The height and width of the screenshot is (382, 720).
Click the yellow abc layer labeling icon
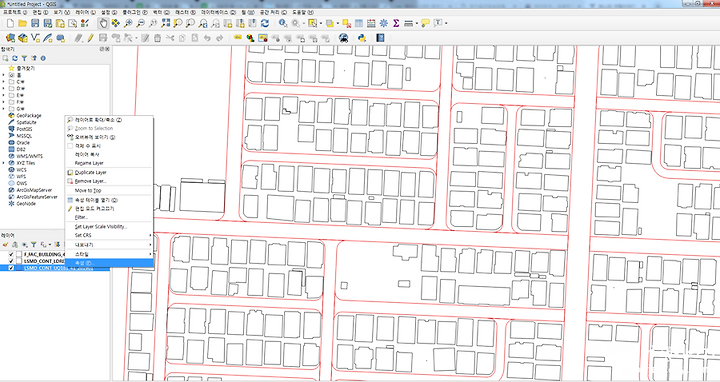point(238,38)
